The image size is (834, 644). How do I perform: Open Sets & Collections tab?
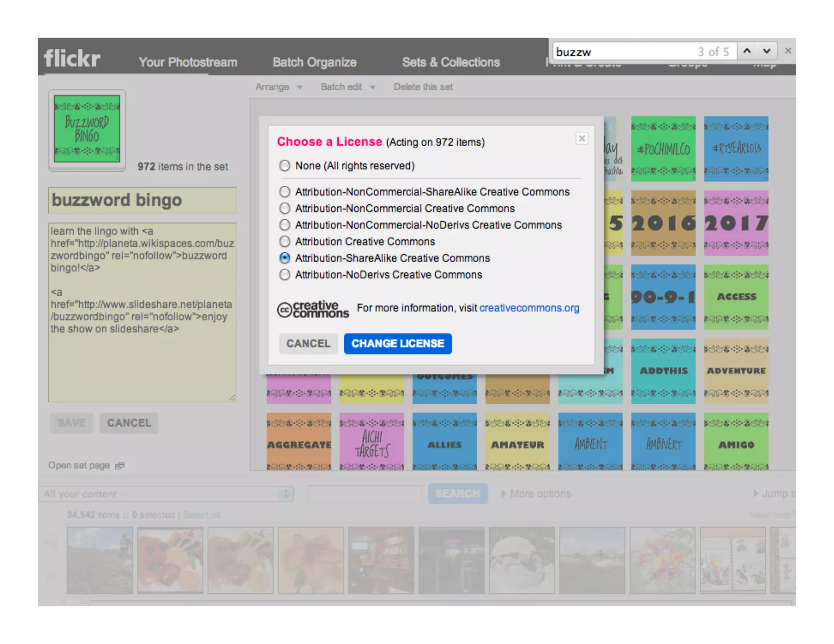coord(451,62)
